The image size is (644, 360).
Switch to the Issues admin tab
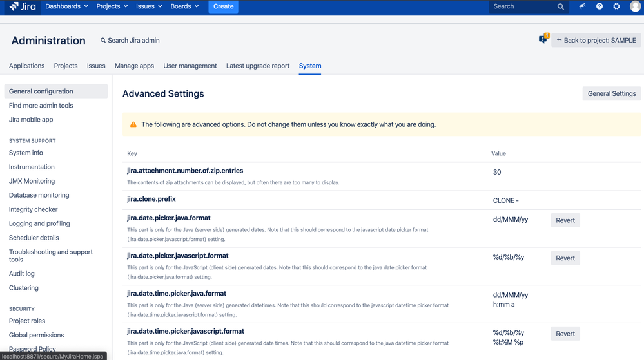96,66
